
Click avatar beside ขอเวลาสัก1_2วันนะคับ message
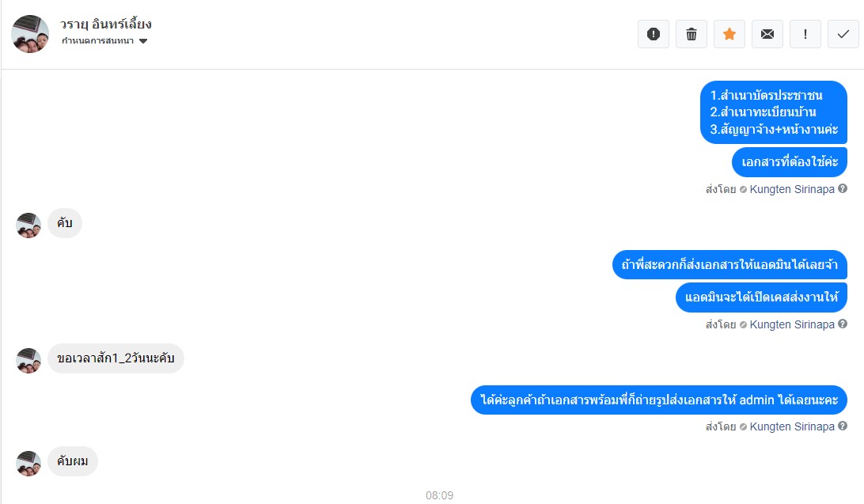coord(28,361)
